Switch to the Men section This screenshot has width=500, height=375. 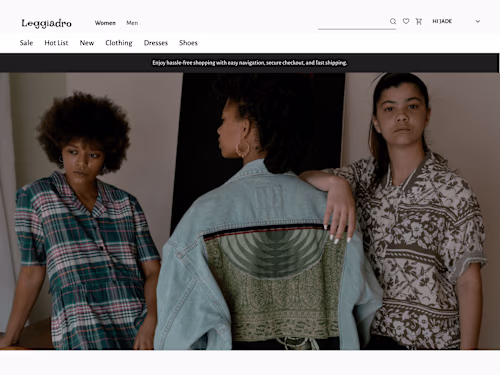(132, 23)
